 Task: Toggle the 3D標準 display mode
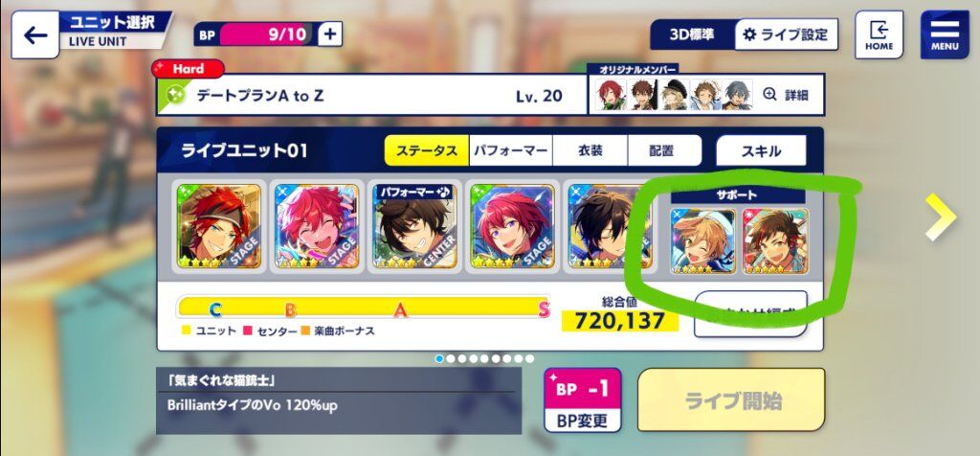coord(692,34)
